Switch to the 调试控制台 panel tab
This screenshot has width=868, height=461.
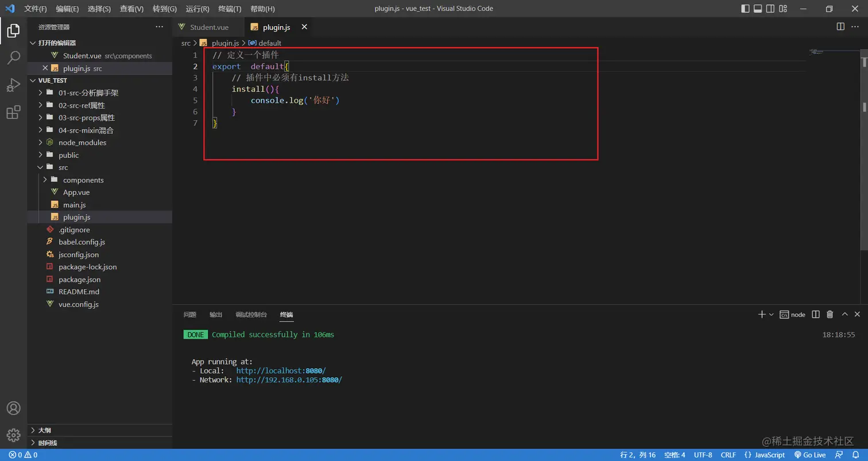(251, 315)
